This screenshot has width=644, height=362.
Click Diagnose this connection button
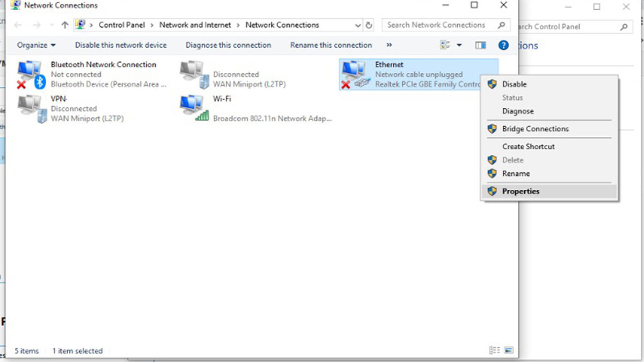tap(228, 46)
